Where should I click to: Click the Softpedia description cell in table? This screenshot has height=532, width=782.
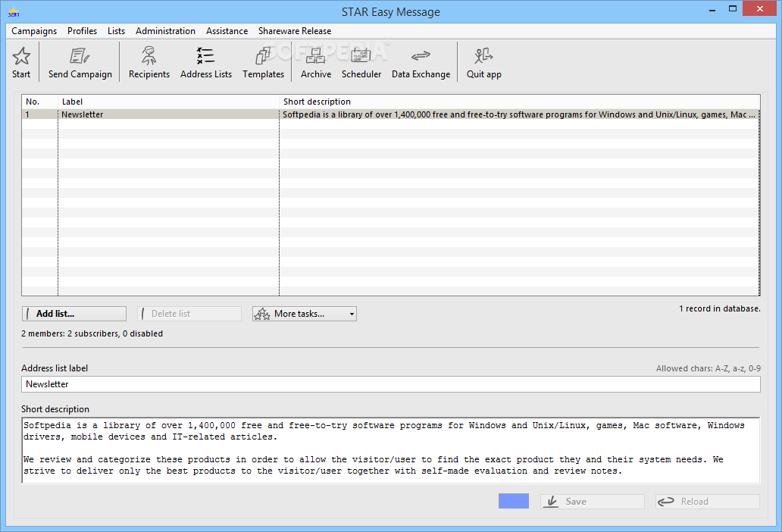tap(519, 114)
